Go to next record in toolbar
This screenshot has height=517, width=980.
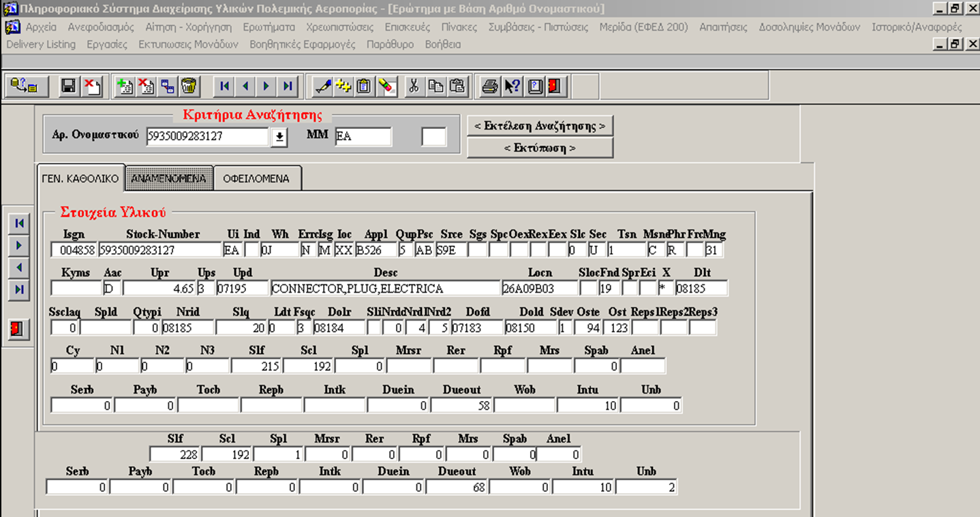point(266,86)
